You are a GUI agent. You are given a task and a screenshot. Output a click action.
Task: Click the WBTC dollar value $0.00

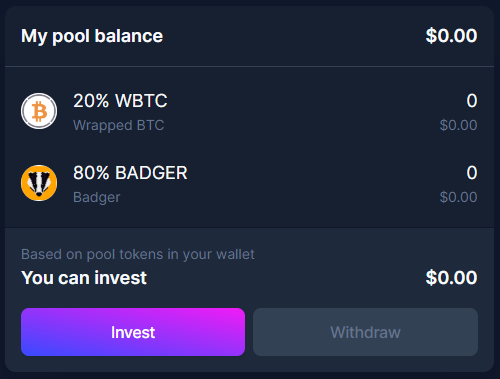458,125
